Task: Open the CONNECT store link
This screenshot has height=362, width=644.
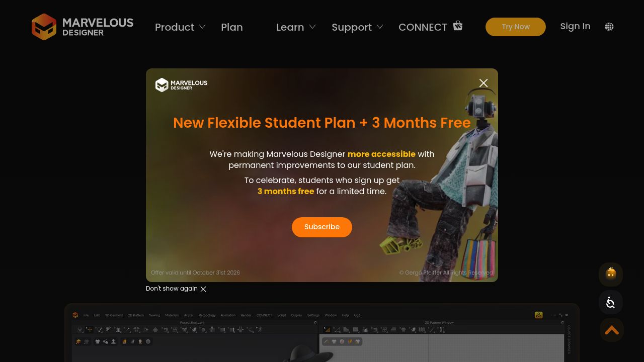Action: click(x=423, y=27)
